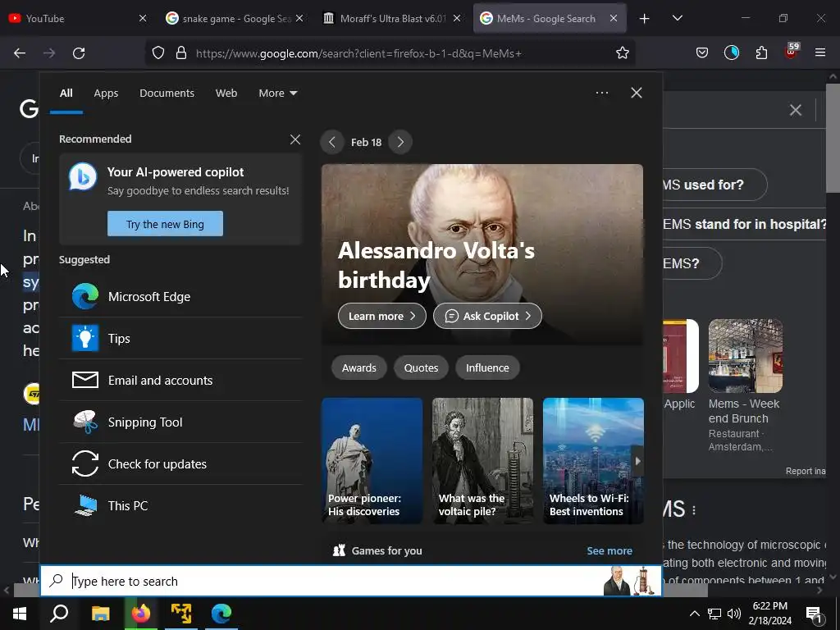Select the Quotes chip
Screen dimensions: 840x630
[x=421, y=368]
